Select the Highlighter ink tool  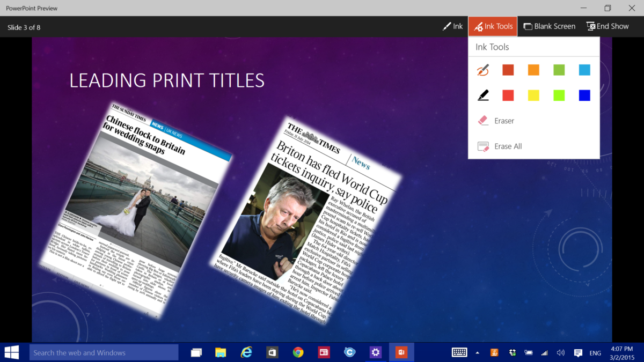(x=482, y=95)
